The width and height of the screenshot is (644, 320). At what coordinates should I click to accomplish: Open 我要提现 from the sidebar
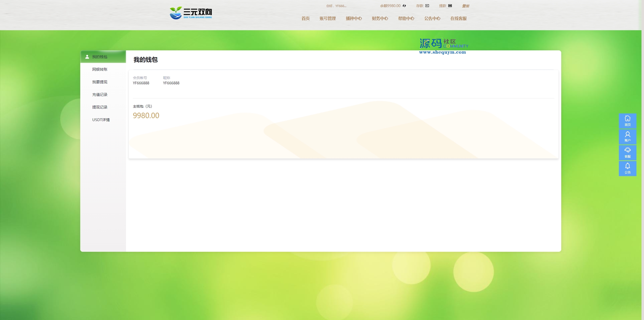[100, 82]
